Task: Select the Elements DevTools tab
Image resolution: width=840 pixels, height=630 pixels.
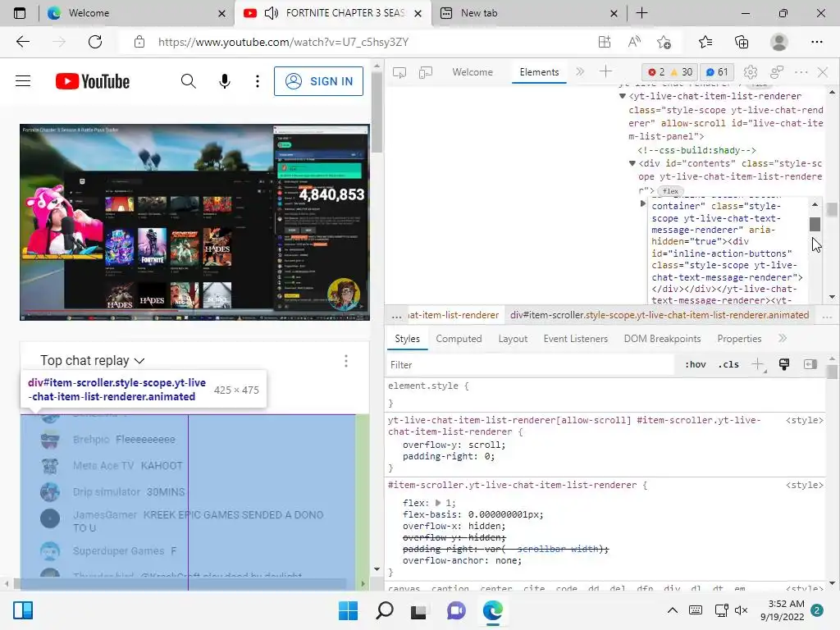Action: coord(539,72)
